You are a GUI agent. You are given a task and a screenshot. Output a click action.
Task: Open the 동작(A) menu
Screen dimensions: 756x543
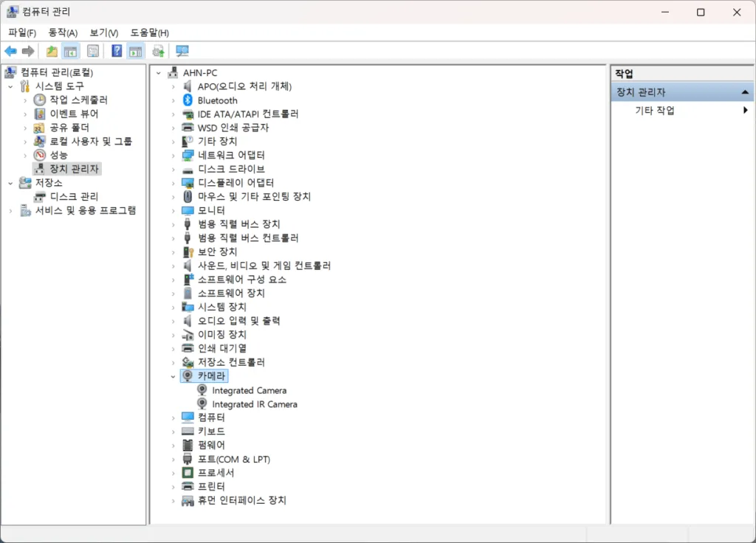[x=63, y=32]
